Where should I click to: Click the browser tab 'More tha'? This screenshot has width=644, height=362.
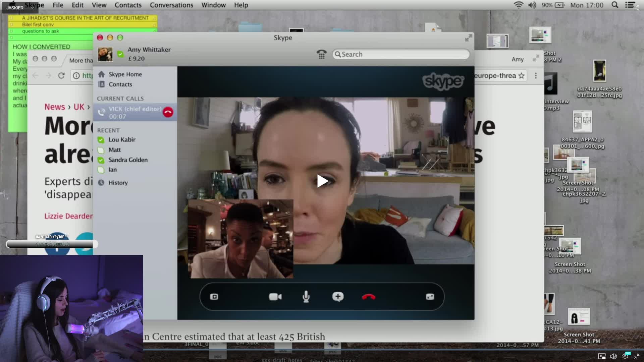pyautogui.click(x=81, y=60)
